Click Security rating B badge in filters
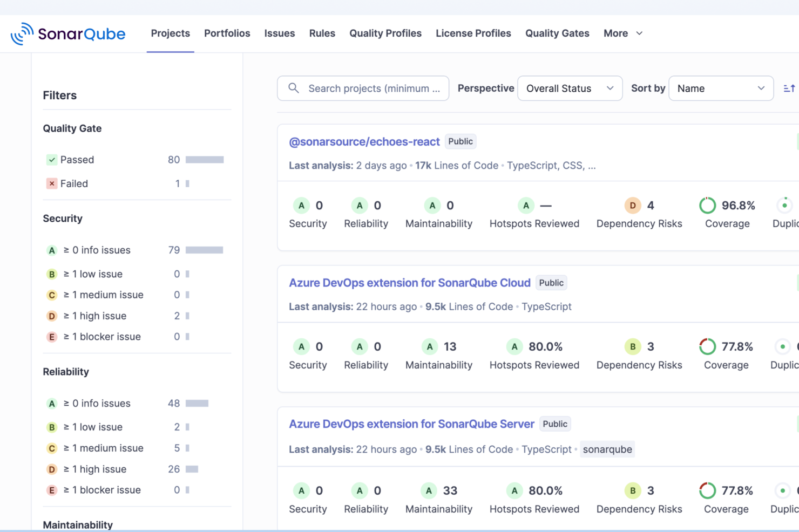799x532 pixels. click(x=52, y=274)
